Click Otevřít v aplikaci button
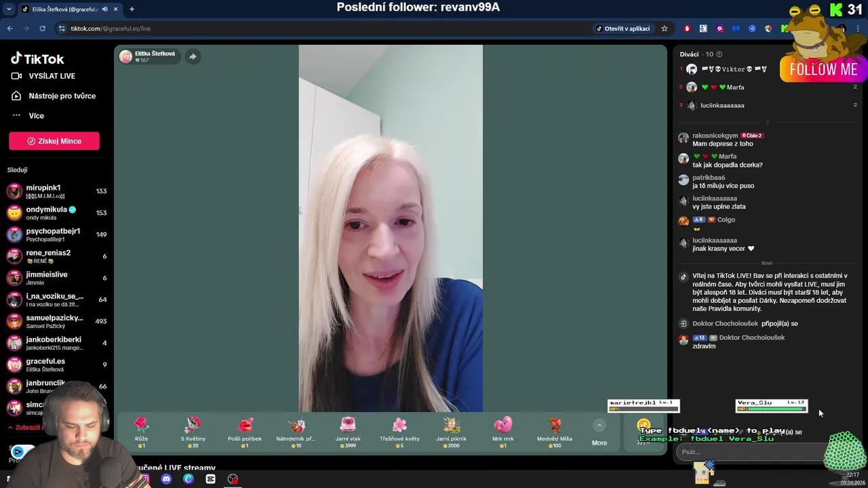Image resolution: width=868 pixels, height=488 pixels. pos(623,28)
